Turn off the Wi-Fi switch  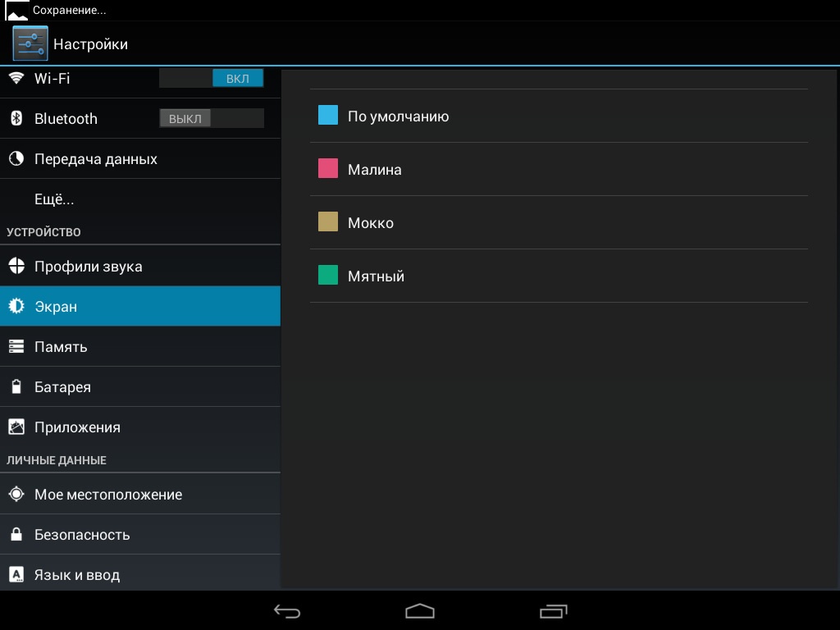pyautogui.click(x=212, y=78)
